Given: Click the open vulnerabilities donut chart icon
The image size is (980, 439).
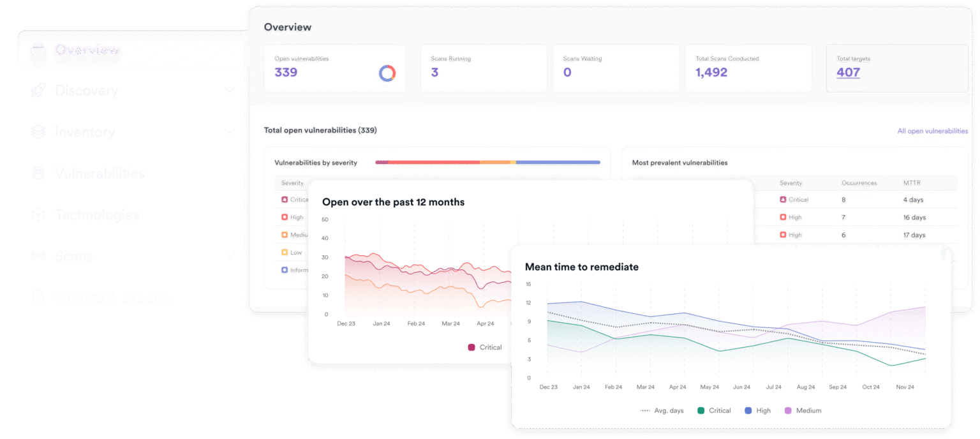Looking at the screenshot, I should [x=387, y=73].
